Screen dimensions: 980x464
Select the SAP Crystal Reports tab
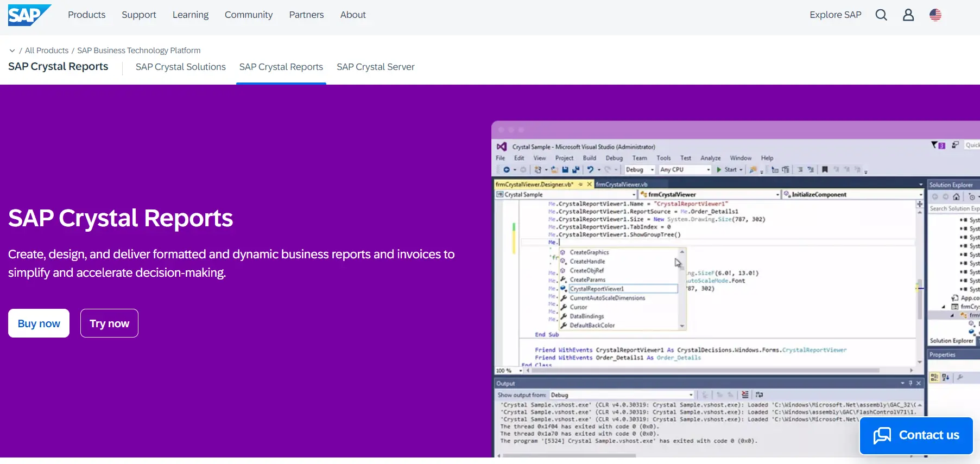(281, 67)
